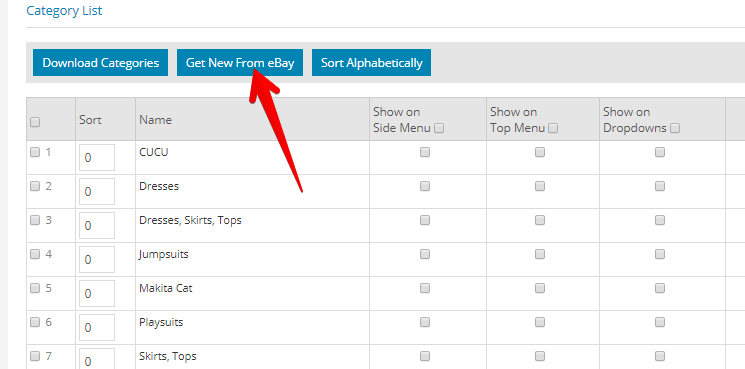Click the sort order field for Jumpsuits
The width and height of the screenshot is (745, 369).
(x=97, y=259)
